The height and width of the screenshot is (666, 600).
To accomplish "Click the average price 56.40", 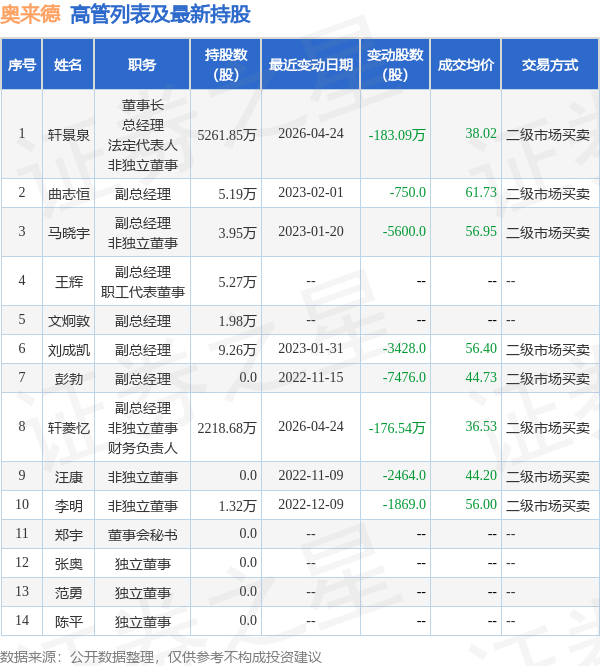I will pos(481,348).
